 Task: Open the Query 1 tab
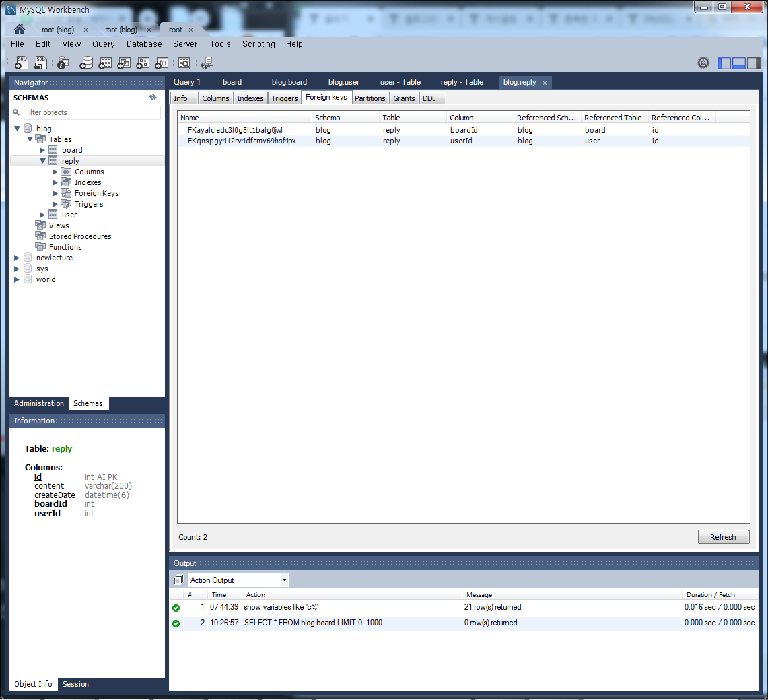click(187, 82)
